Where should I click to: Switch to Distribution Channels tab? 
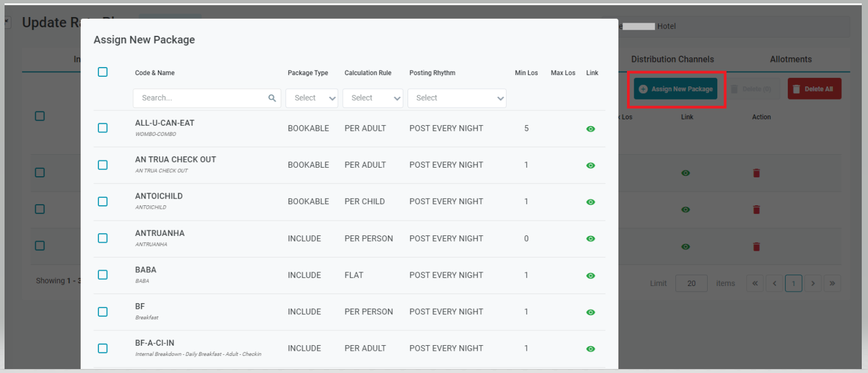672,59
